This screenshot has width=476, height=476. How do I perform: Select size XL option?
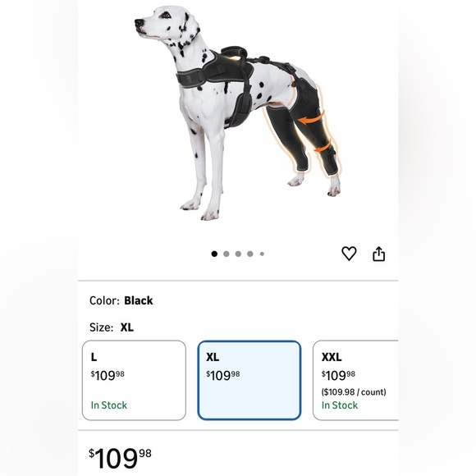[x=249, y=380]
